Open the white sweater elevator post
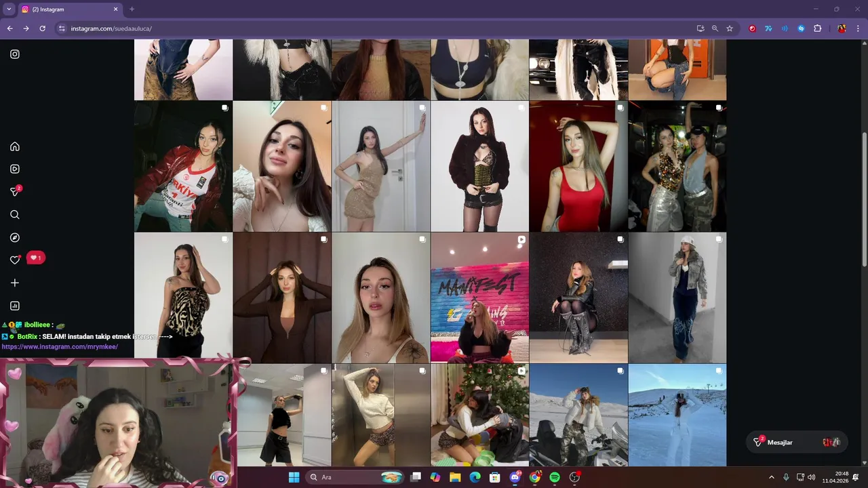 click(381, 415)
